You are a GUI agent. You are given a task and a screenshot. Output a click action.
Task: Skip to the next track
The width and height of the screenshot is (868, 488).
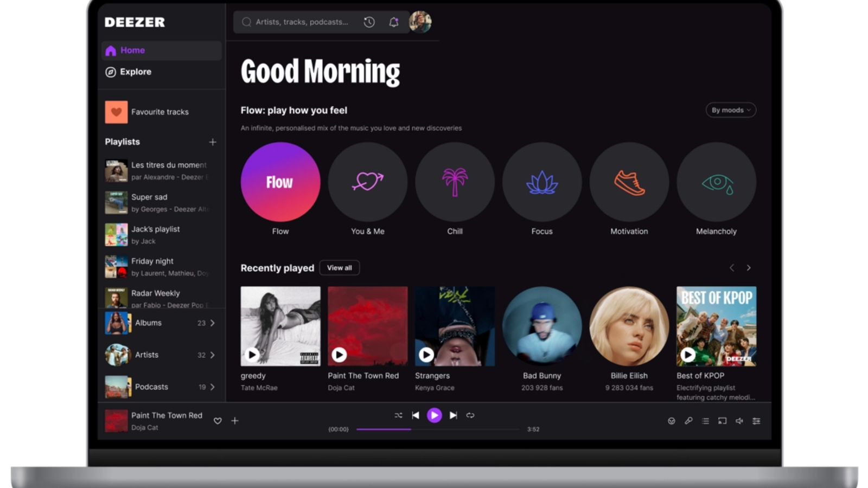(454, 415)
